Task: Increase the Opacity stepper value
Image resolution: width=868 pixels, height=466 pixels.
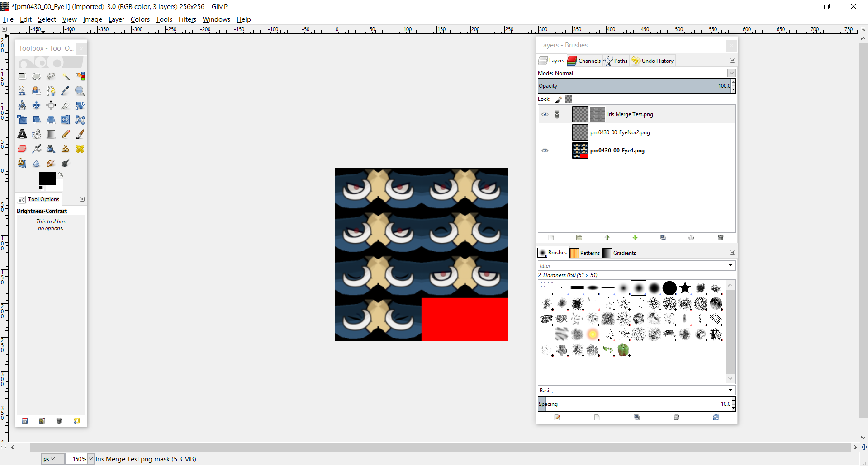Action: pyautogui.click(x=733, y=82)
